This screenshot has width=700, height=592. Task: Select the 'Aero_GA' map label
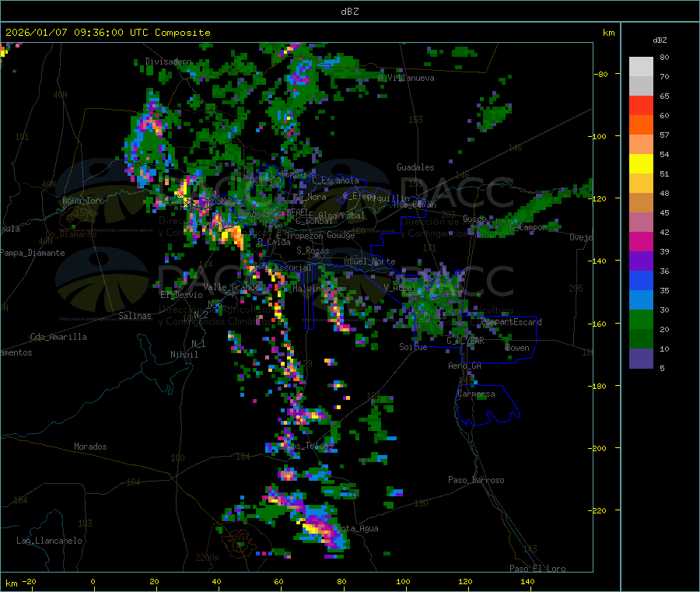tap(464, 366)
